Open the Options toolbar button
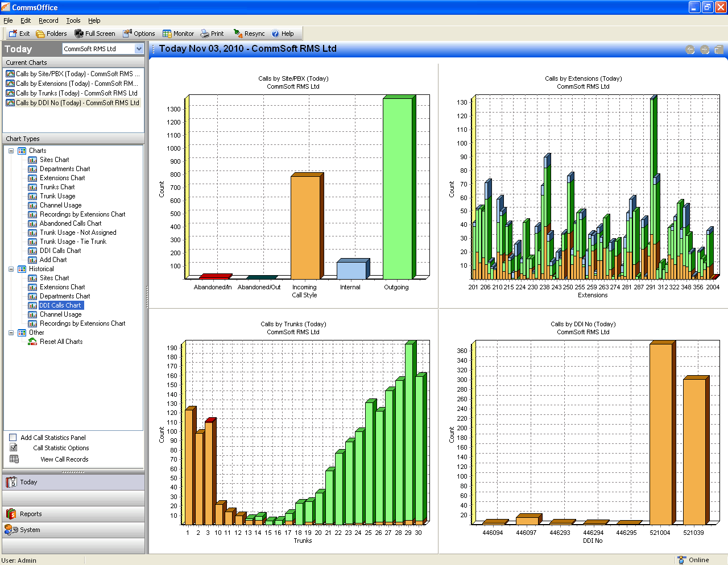This screenshot has height=565, width=728. pos(139,34)
